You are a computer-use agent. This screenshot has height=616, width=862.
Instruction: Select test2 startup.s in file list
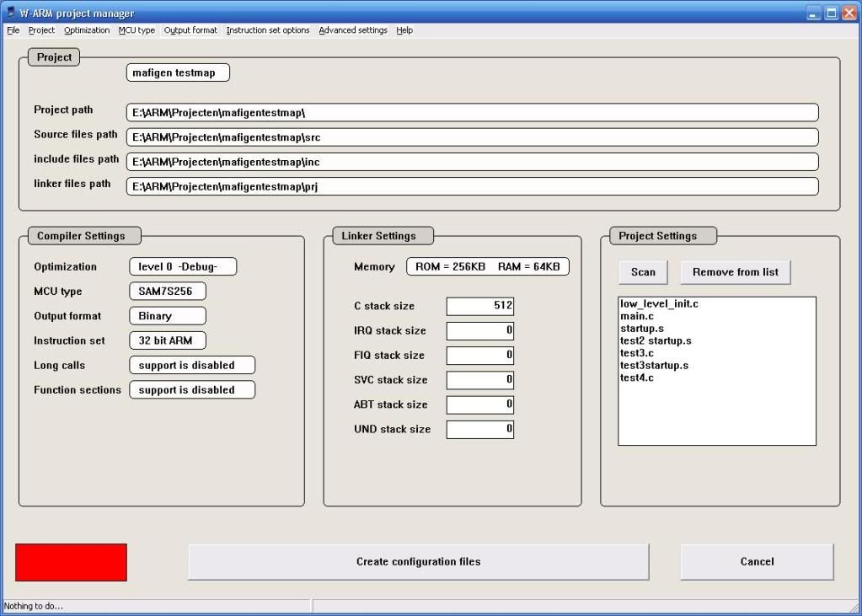[x=656, y=341]
